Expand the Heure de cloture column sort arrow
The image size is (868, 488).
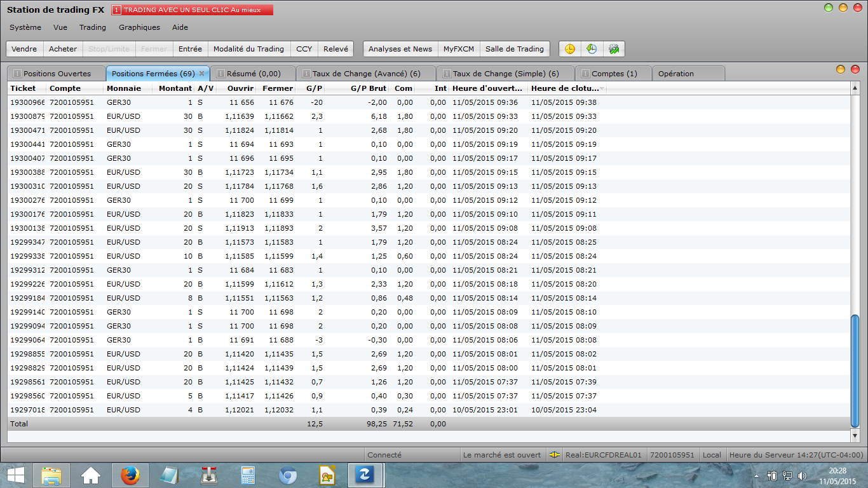pos(601,88)
